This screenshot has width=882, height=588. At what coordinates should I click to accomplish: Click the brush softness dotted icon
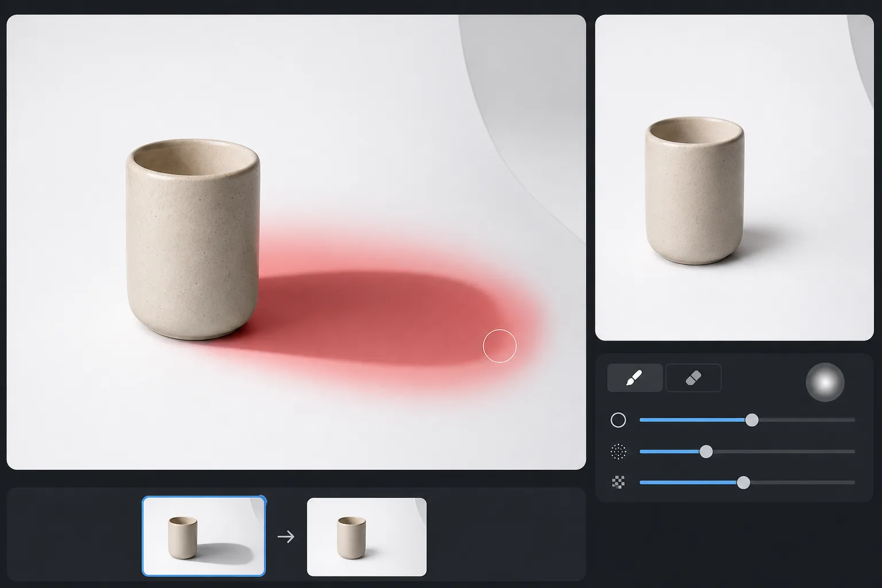(x=618, y=452)
